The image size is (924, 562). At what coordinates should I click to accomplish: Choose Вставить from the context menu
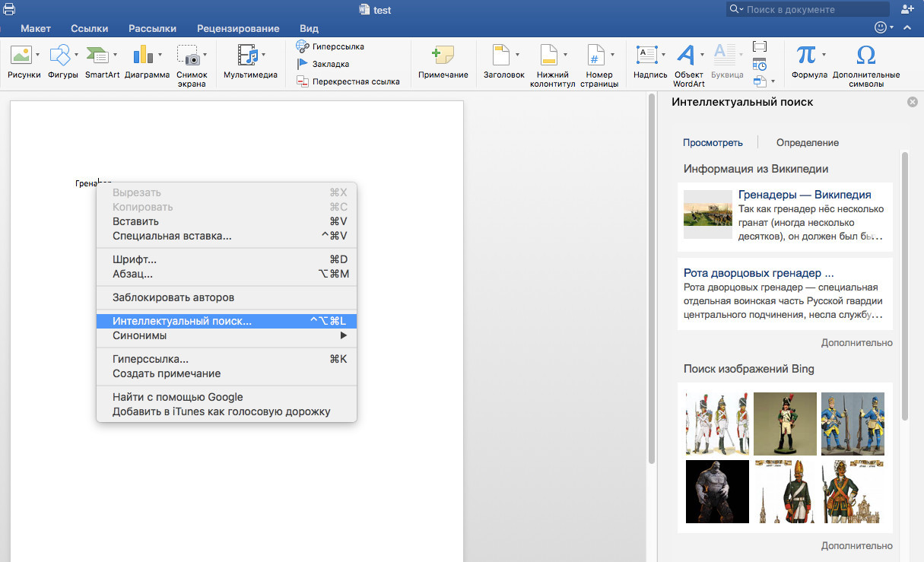pyautogui.click(x=135, y=221)
